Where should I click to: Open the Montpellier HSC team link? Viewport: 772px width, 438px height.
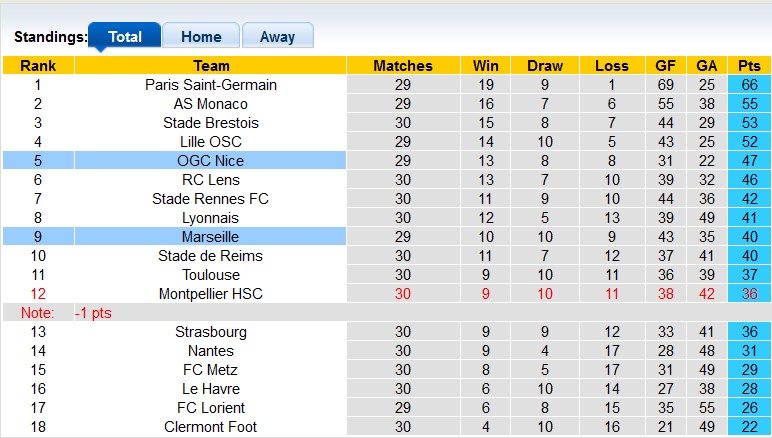[211, 294]
